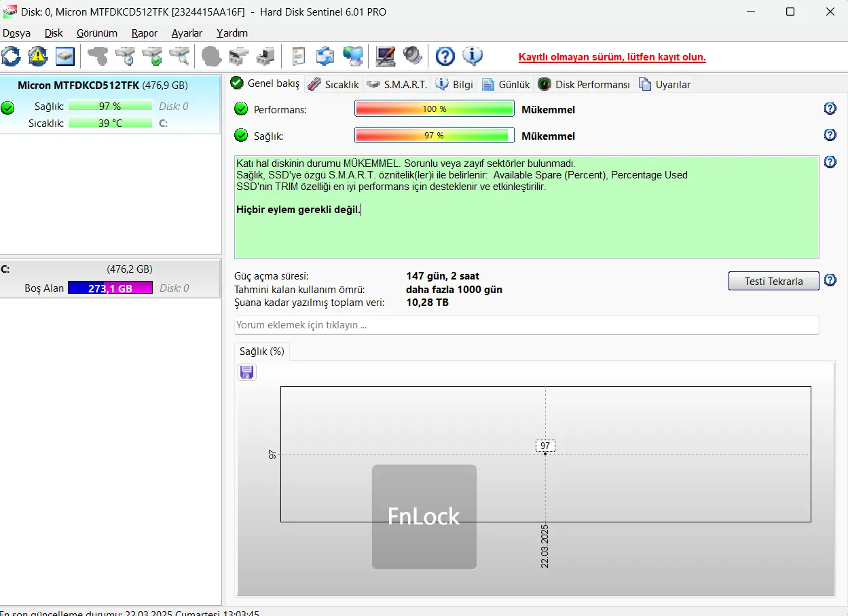Click the red unregistered version link
848x616 pixels.
point(612,57)
